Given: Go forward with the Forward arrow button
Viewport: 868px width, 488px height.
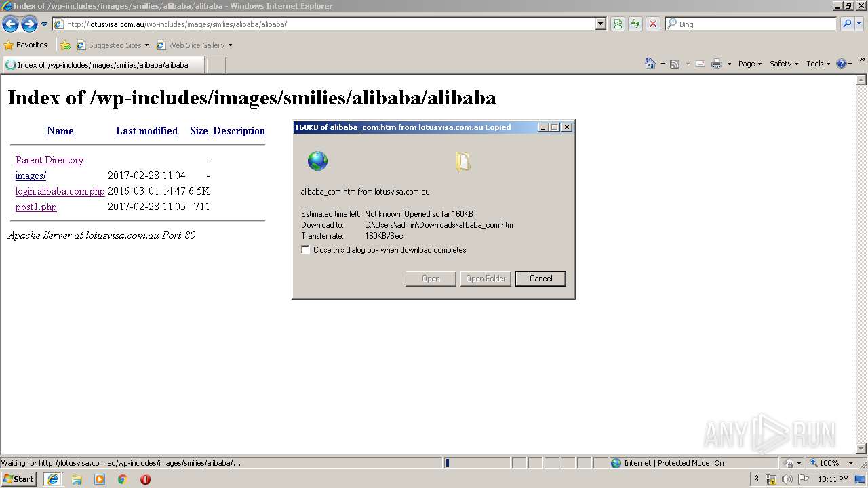Looking at the screenshot, I should point(29,24).
